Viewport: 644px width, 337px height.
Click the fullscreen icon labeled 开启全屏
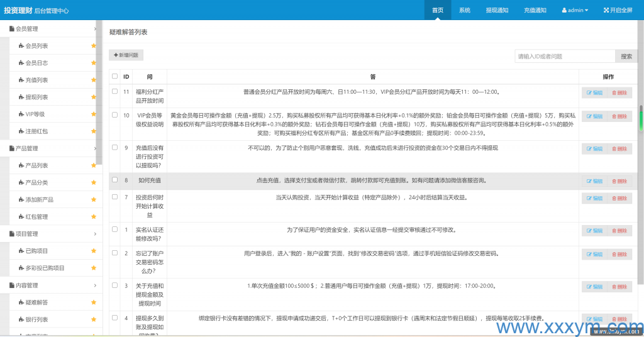[x=606, y=10]
